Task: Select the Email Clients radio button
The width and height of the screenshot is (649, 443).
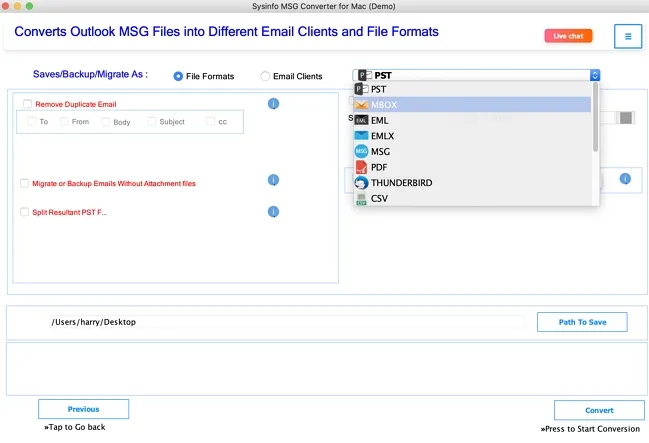Action: 265,76
